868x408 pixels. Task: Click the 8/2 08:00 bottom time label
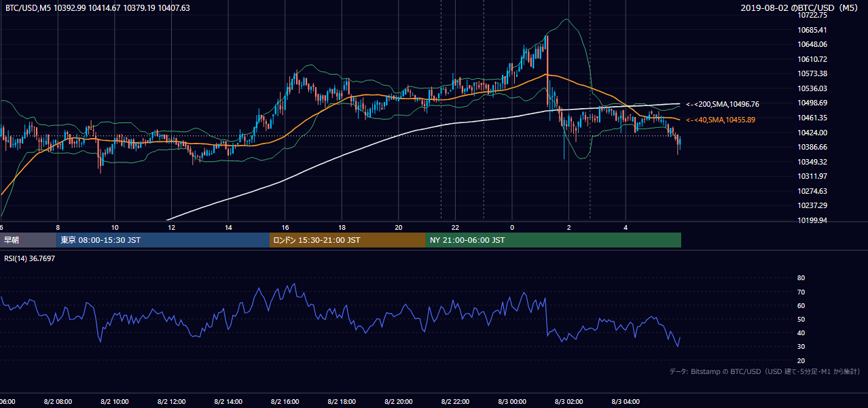click(58, 402)
